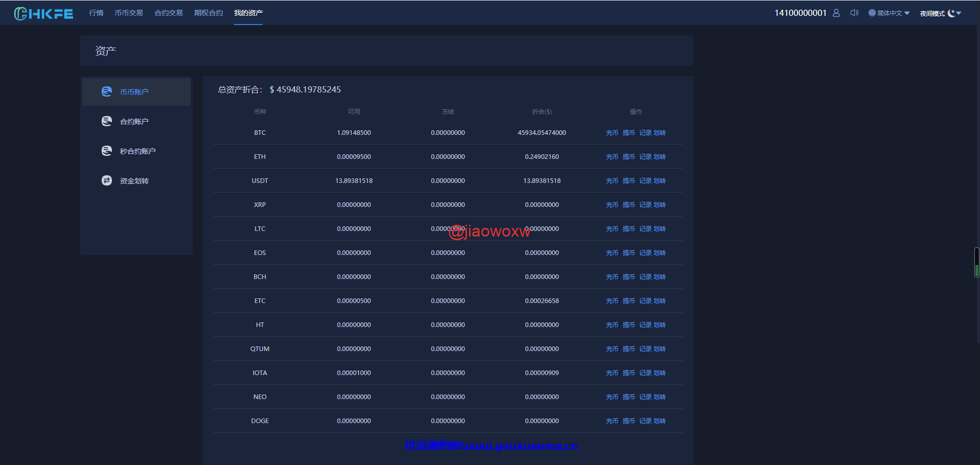The image size is (980, 465).
Task: Click the moon night-mode icon
Action: tap(951, 13)
